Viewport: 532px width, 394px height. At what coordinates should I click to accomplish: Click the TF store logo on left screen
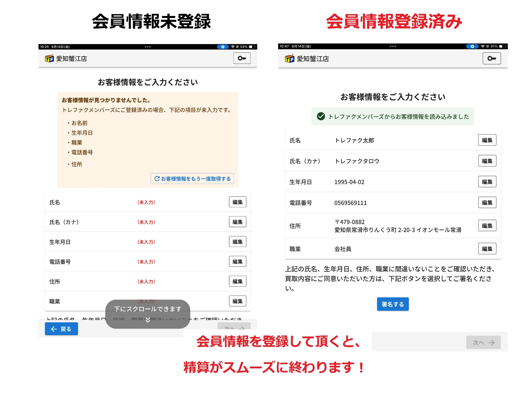pos(49,59)
